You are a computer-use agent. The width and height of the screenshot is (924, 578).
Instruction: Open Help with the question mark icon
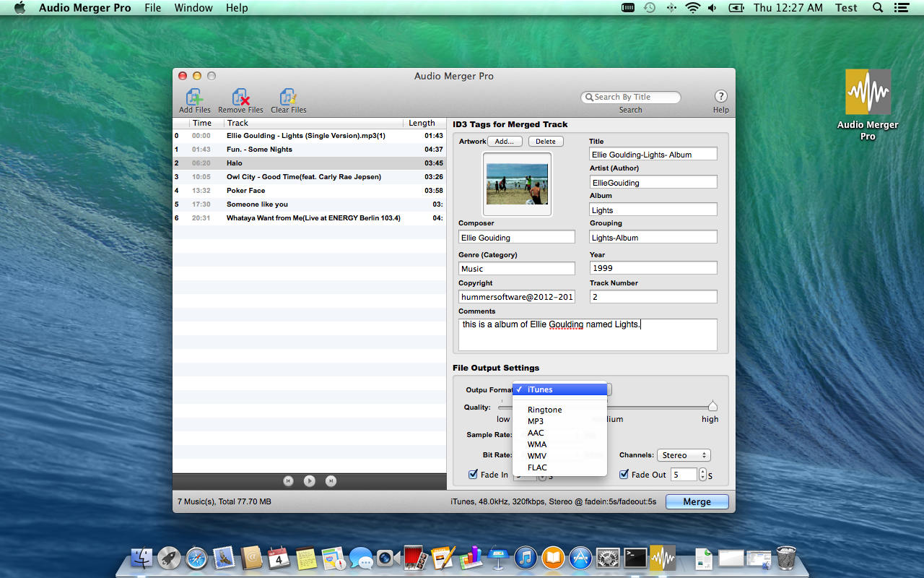tap(720, 97)
